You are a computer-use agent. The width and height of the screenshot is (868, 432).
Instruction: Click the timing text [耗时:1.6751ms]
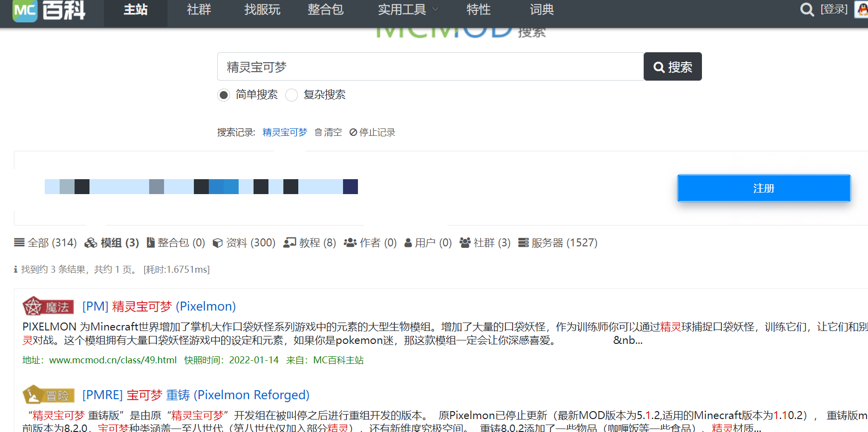pos(176,270)
